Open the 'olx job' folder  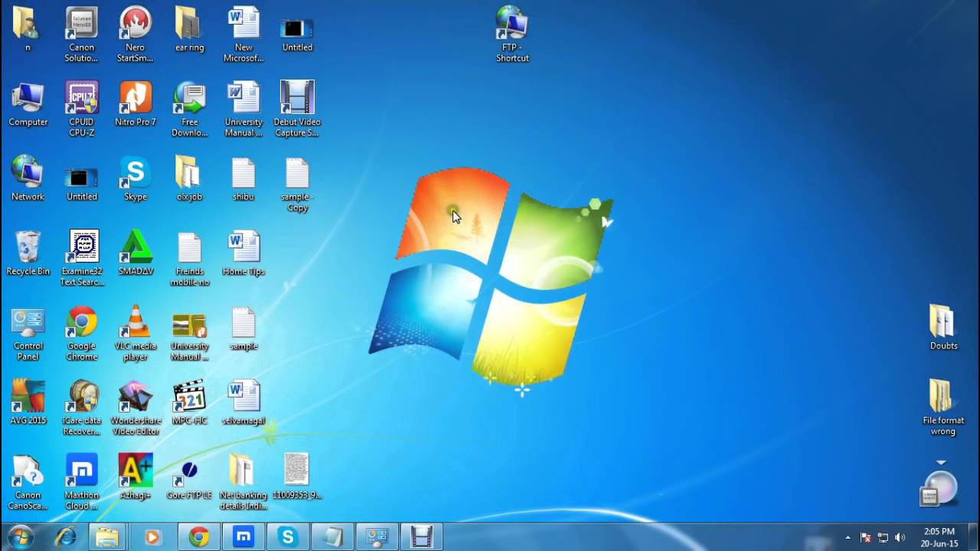[x=189, y=179]
